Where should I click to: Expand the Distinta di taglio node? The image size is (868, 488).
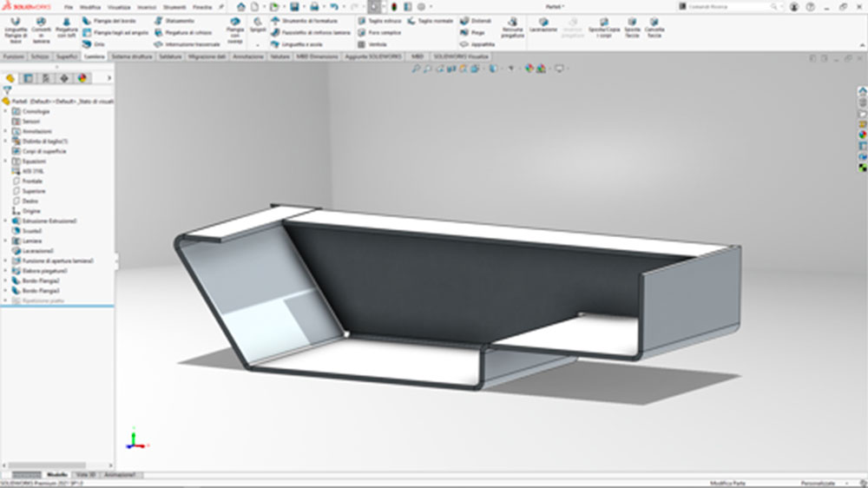pos(5,142)
